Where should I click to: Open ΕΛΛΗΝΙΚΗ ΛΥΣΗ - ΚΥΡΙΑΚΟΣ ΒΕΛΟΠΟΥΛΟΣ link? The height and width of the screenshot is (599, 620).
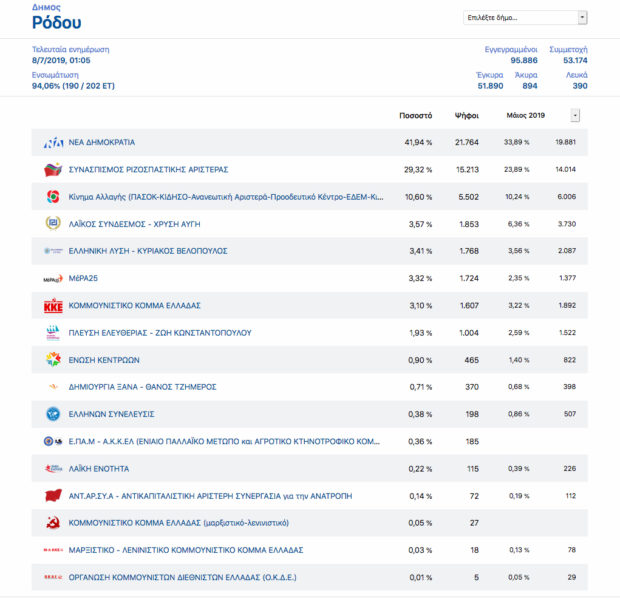click(148, 251)
